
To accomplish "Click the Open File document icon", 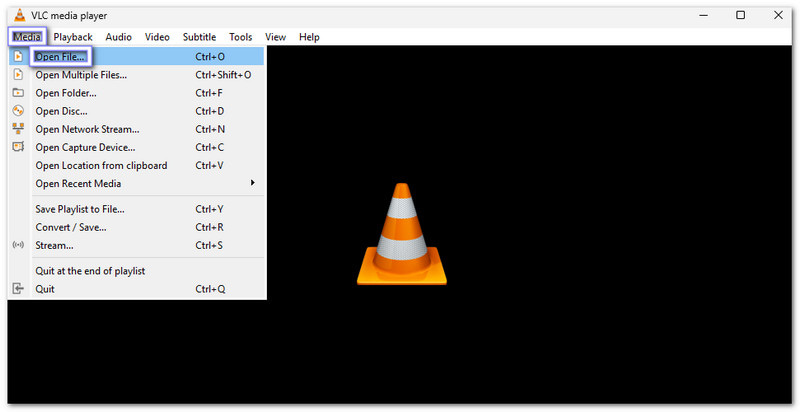I will (x=18, y=57).
